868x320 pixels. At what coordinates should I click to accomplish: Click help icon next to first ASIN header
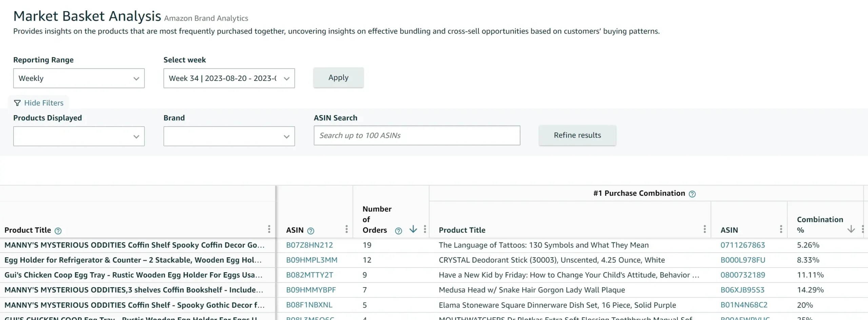(x=311, y=231)
